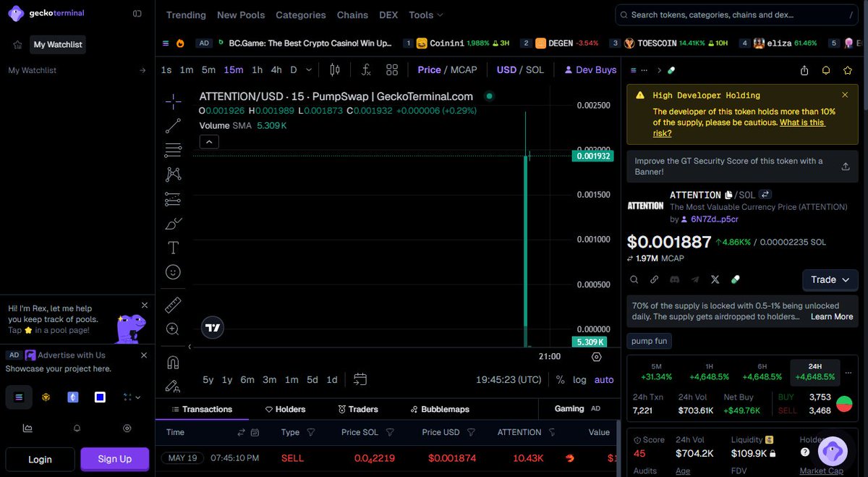Open the Fibonacci retracement tool
This screenshot has height=477, width=868.
tap(173, 151)
